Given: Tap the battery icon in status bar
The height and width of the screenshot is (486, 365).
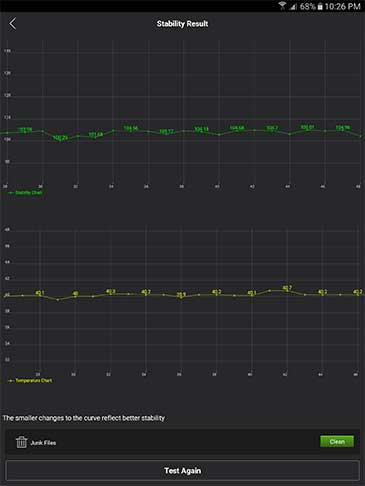Looking at the screenshot, I should coord(320,6).
